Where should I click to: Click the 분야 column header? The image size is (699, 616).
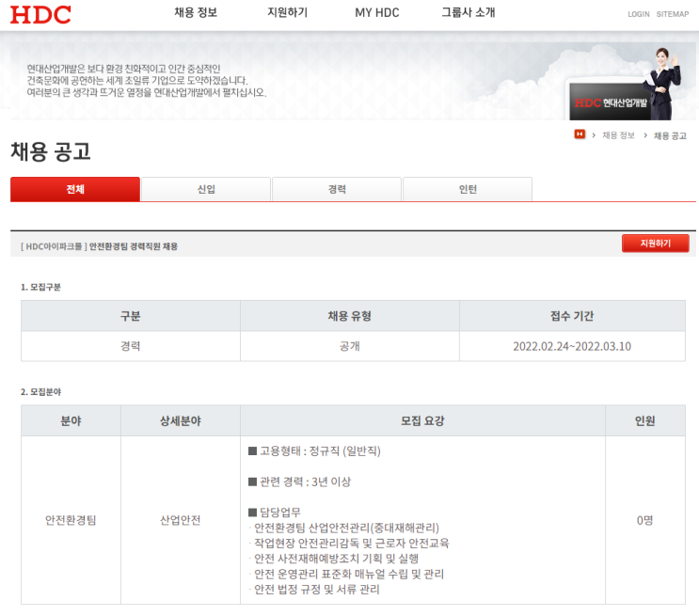(x=71, y=420)
